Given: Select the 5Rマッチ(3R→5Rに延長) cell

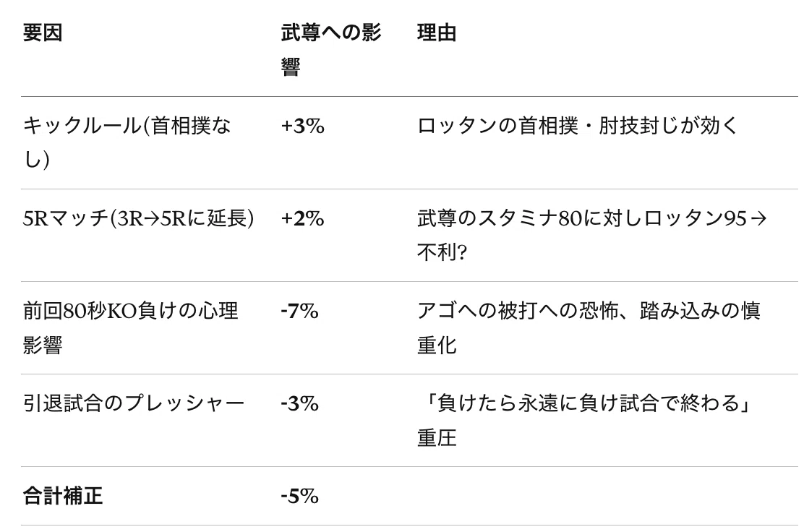Looking at the screenshot, I should click(x=138, y=219).
